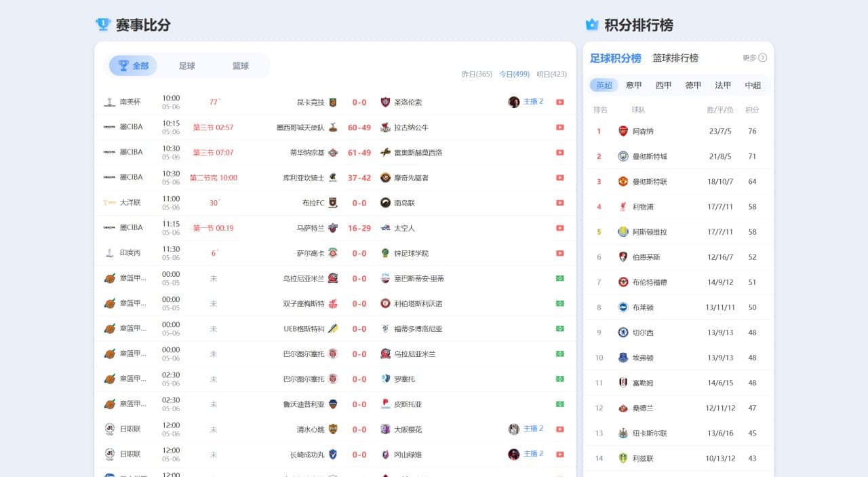Select 德甲 league tab
Image resolution: width=868 pixels, height=477 pixels.
[693, 85]
